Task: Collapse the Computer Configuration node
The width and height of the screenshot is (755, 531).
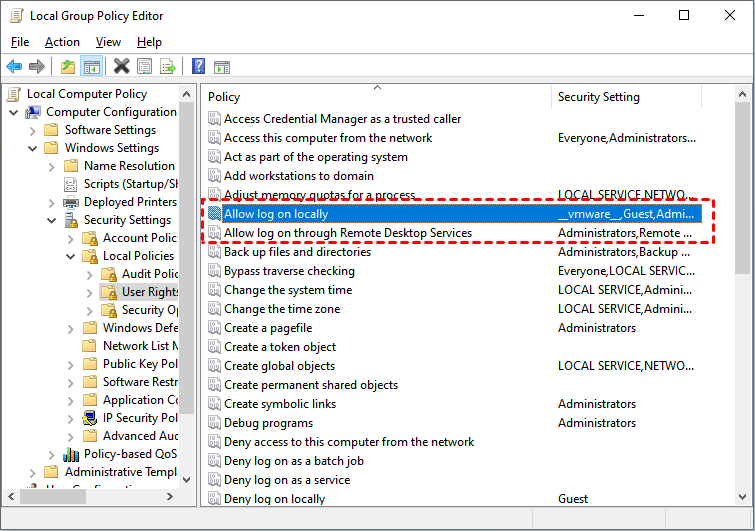Action: (14, 113)
